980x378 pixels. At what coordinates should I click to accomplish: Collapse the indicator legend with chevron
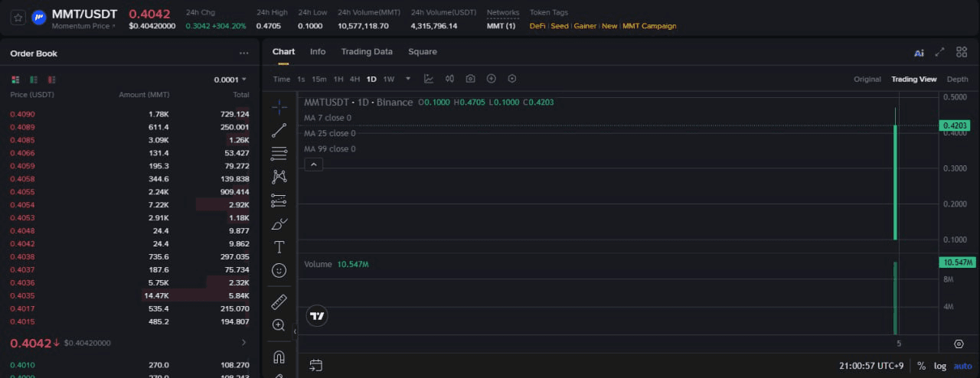click(x=313, y=164)
